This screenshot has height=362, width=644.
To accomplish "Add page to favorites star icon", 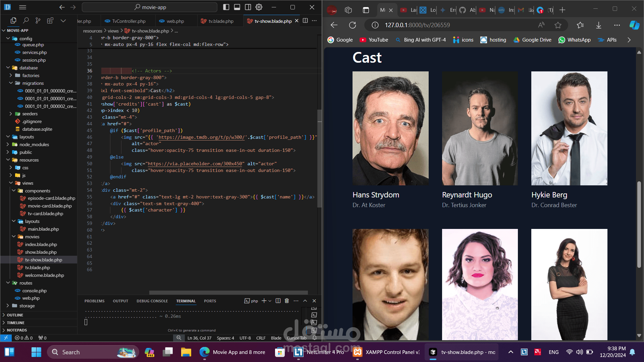I will (558, 25).
